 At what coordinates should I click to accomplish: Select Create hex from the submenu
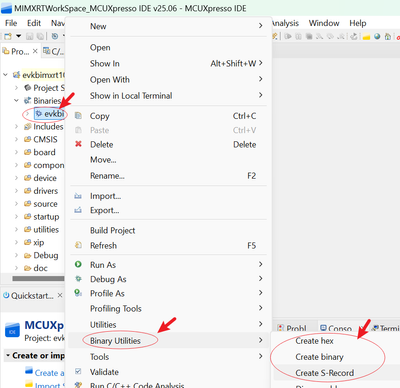coord(314,341)
